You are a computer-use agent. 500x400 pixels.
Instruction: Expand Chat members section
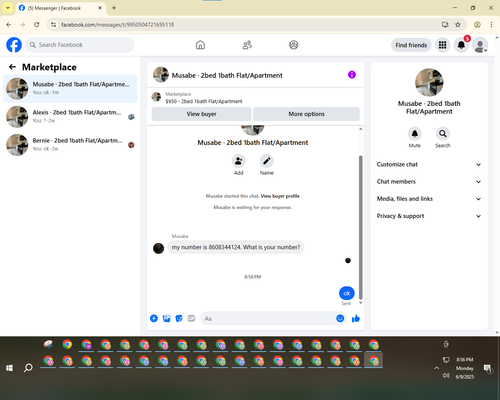[x=429, y=182]
